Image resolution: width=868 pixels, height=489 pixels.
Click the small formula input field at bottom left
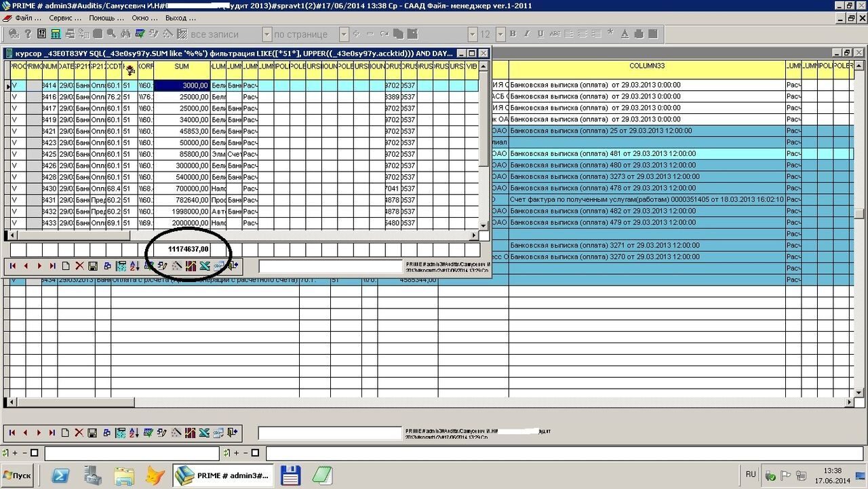[132, 453]
